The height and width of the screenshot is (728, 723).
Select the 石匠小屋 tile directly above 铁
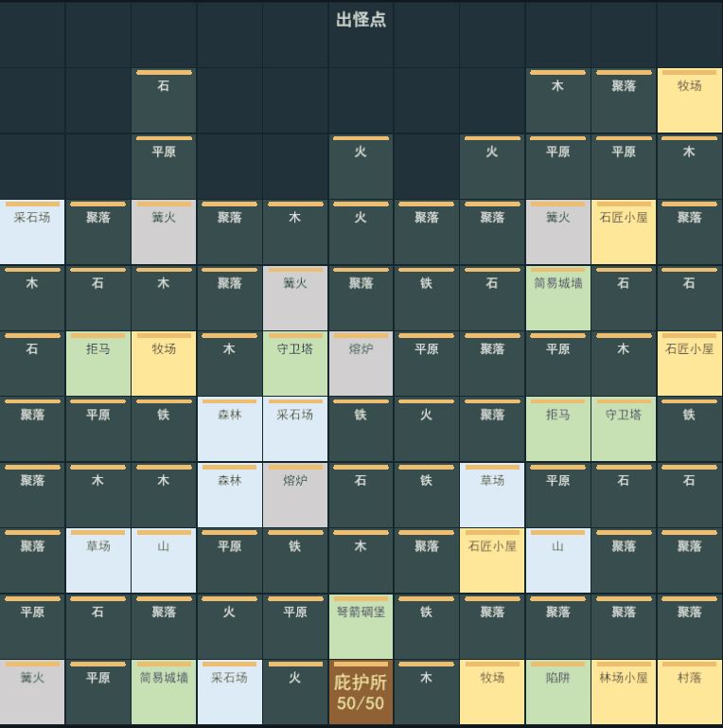pos(689,364)
